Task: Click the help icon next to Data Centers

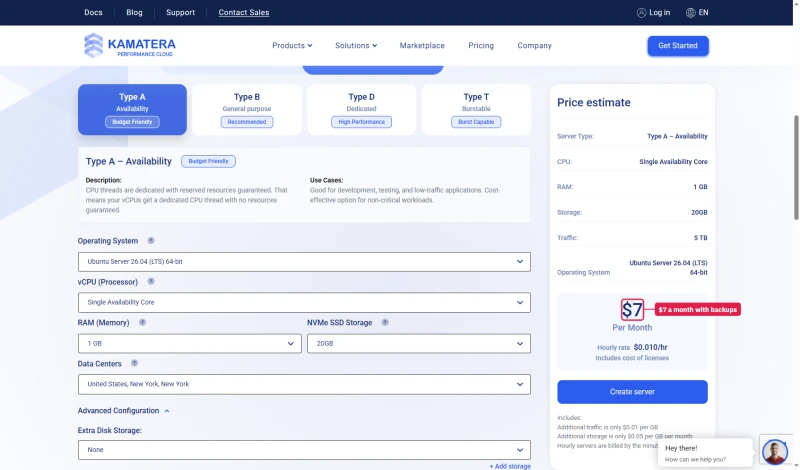Action: coord(134,363)
